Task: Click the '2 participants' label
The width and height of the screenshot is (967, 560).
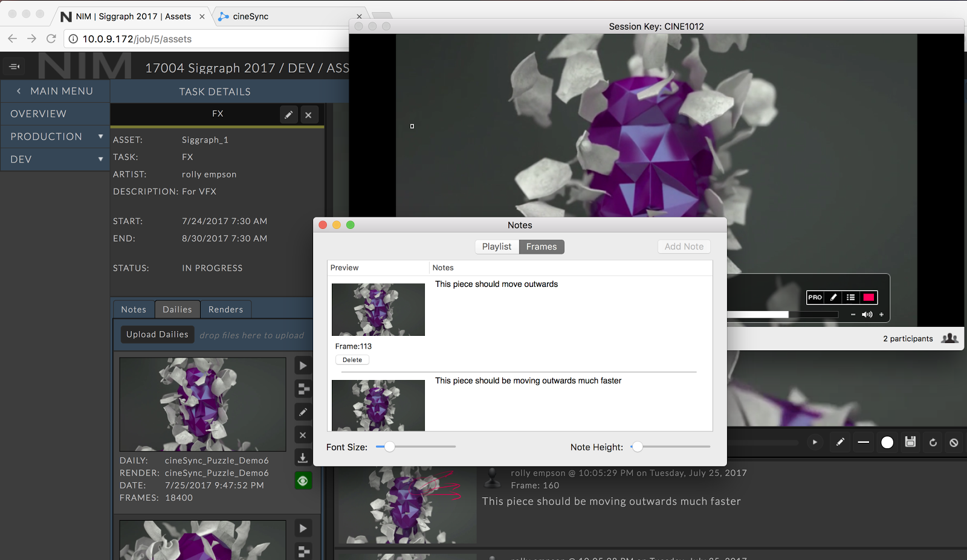Action: 908,339
